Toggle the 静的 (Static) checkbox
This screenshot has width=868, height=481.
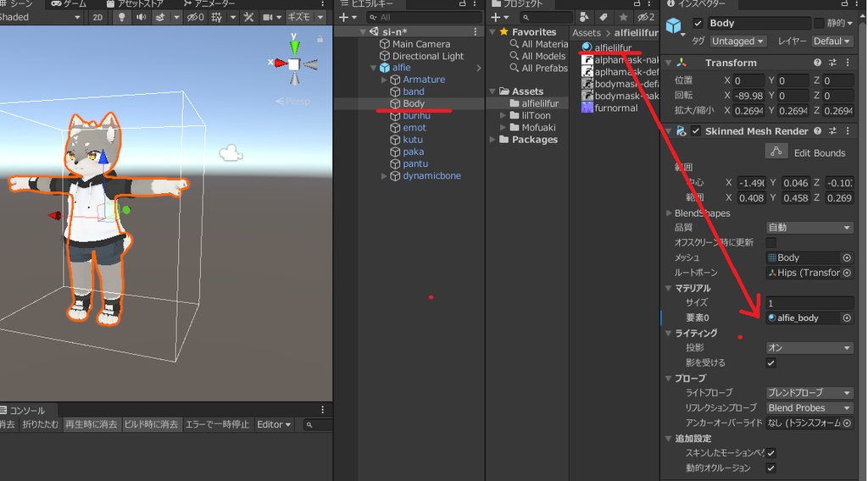(819, 23)
